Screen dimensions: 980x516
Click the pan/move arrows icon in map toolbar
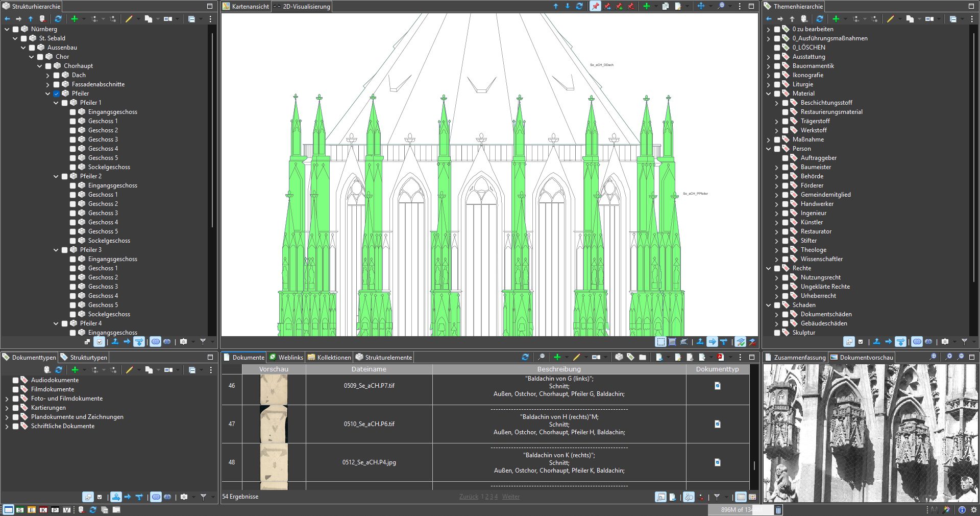point(701,6)
